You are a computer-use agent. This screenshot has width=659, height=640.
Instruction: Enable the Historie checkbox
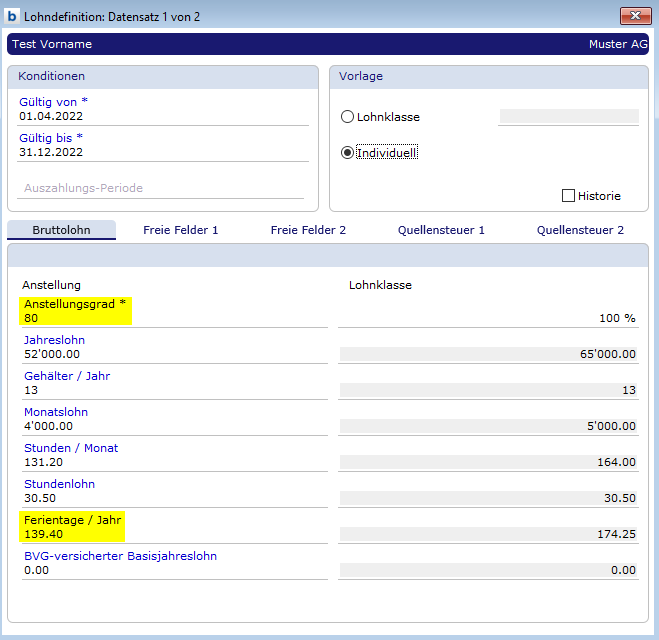click(569, 196)
